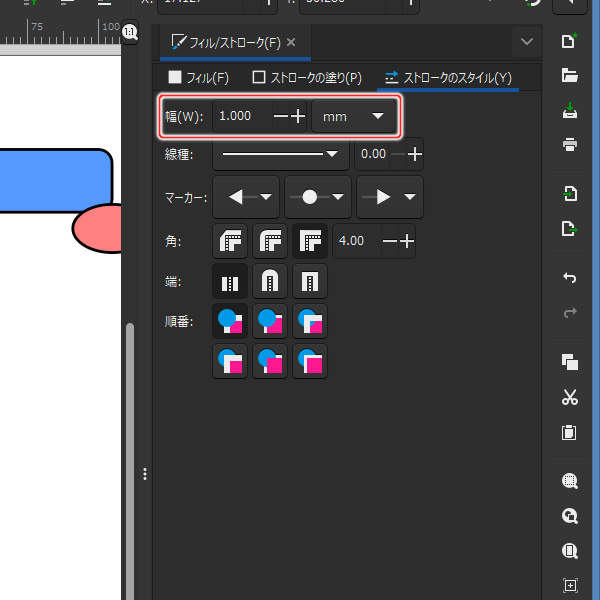Click the Zoom to center page icon

point(569,585)
